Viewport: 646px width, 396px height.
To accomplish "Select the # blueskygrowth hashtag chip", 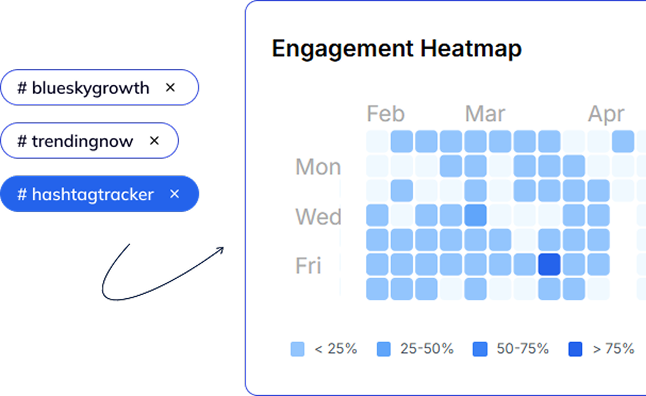I will 100,87.
